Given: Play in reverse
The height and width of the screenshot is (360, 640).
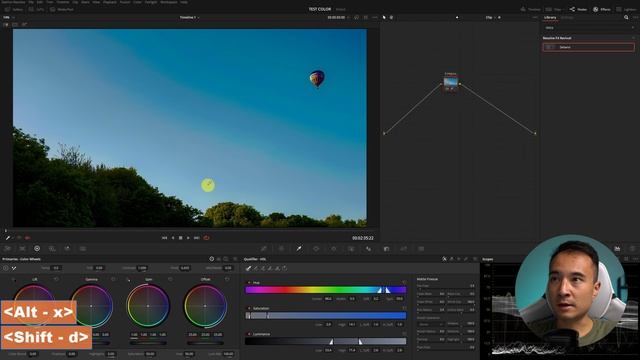Looking at the screenshot, I should point(173,238).
